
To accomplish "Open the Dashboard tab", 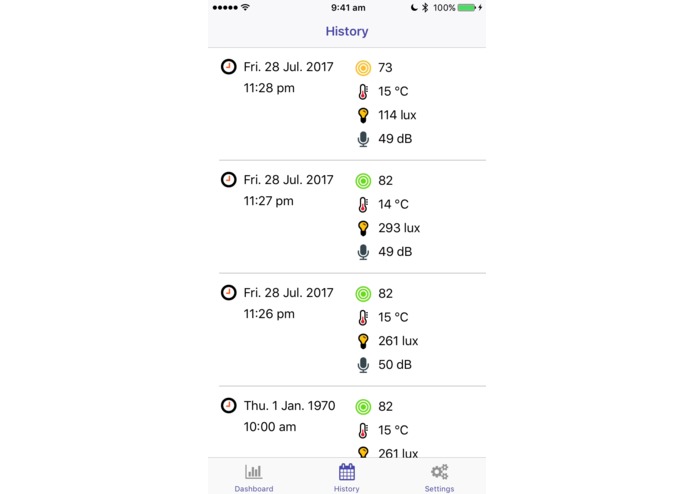I will tap(254, 478).
